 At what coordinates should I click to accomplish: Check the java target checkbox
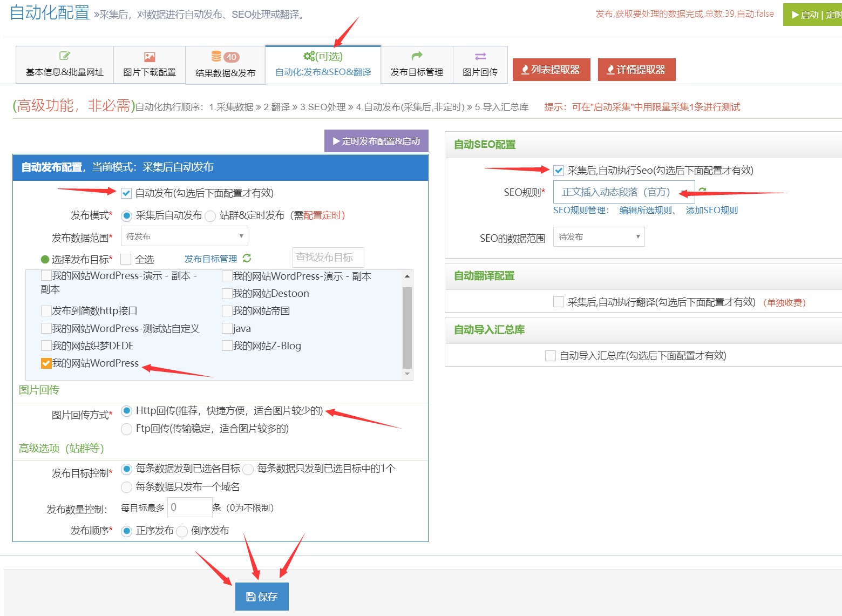[x=227, y=328]
